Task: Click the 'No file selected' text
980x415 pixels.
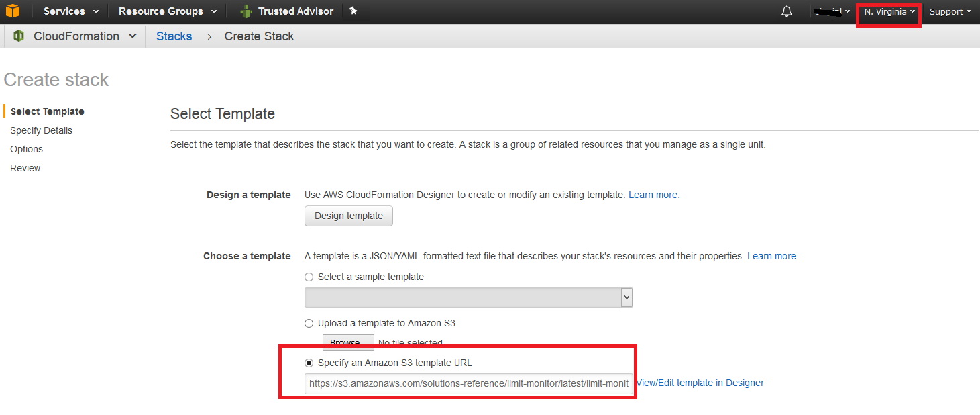Action: (x=411, y=343)
